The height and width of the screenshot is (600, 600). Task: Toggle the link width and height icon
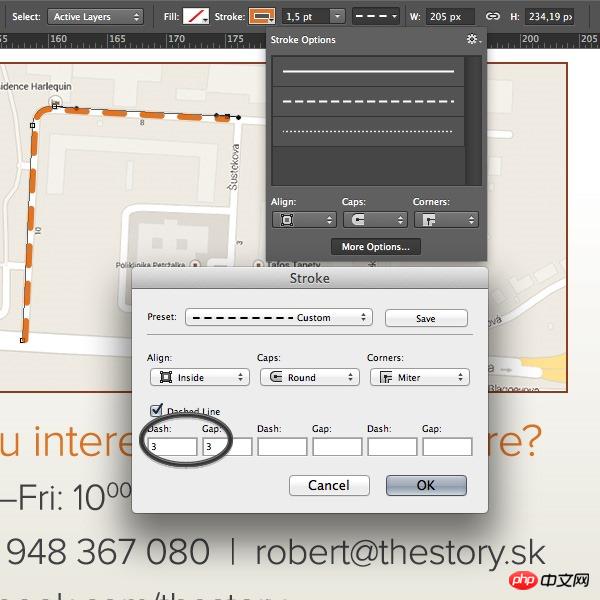click(492, 16)
